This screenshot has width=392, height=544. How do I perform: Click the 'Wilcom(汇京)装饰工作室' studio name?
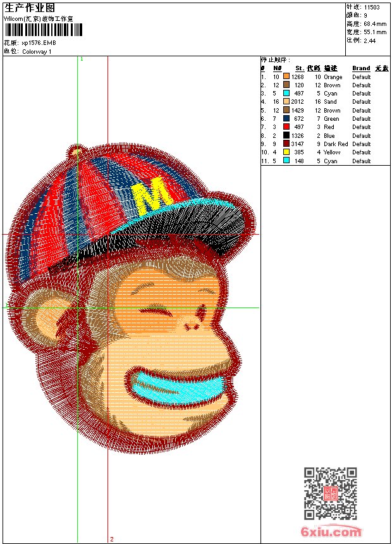pos(39,19)
